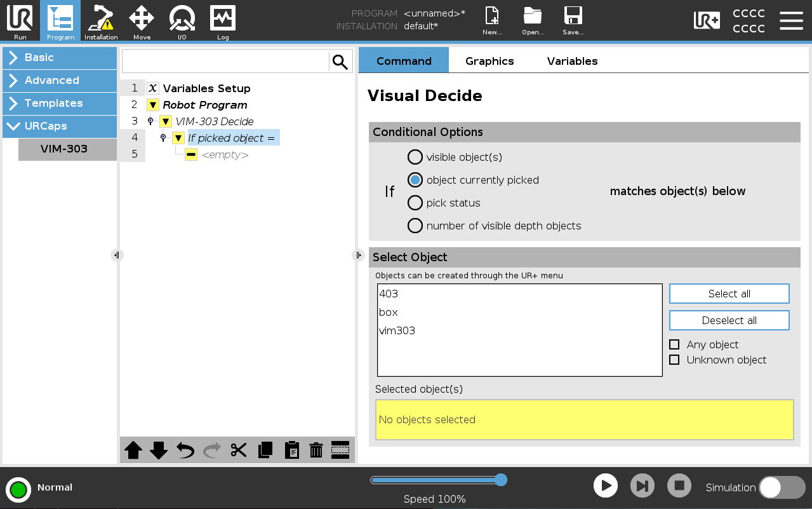Image resolution: width=812 pixels, height=509 pixels.
Task: Click the redo arrow icon
Action: click(x=212, y=451)
